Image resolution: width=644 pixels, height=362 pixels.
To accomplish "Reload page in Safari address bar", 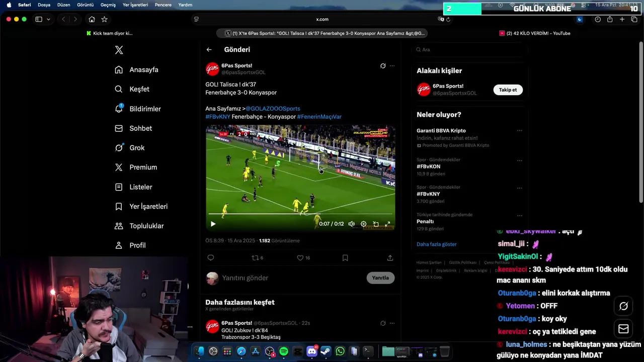I will point(448,19).
